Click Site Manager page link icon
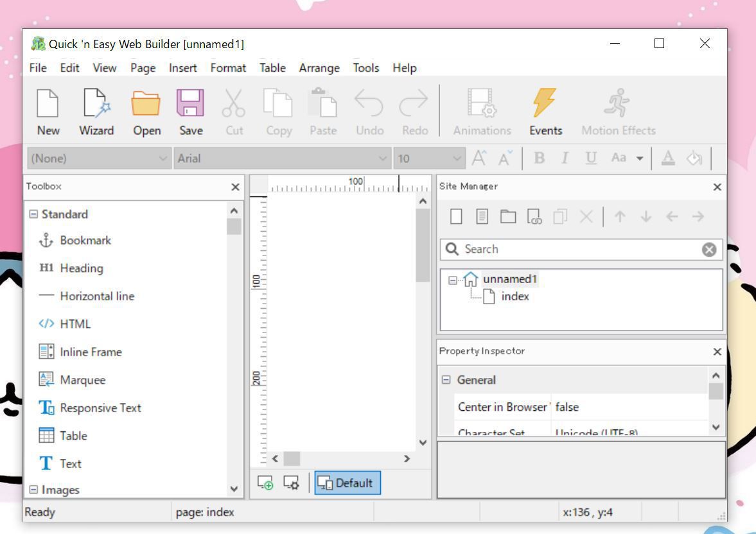The width and height of the screenshot is (756, 534). click(x=534, y=216)
